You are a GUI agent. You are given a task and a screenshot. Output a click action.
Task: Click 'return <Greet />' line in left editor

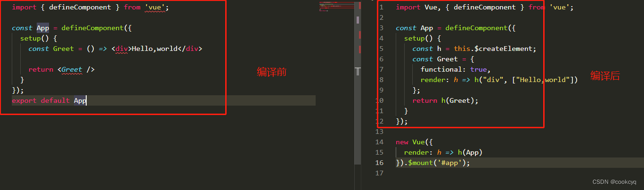pos(61,69)
